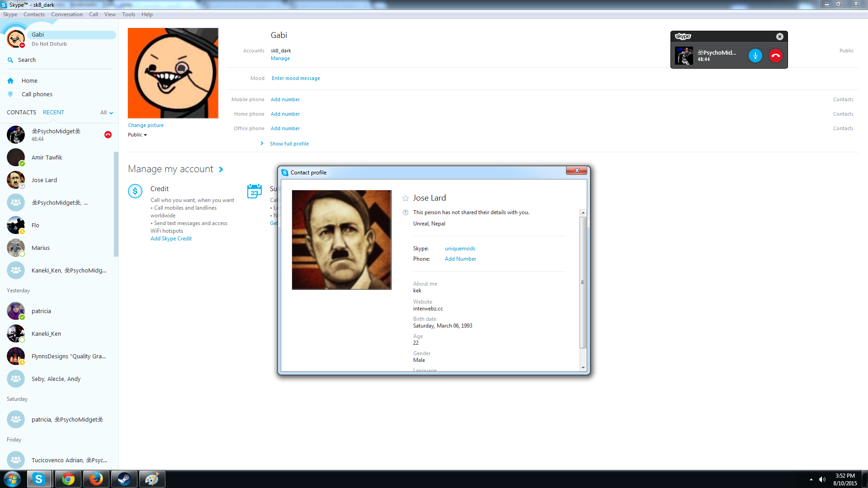Close the mini call popup window

(x=780, y=37)
